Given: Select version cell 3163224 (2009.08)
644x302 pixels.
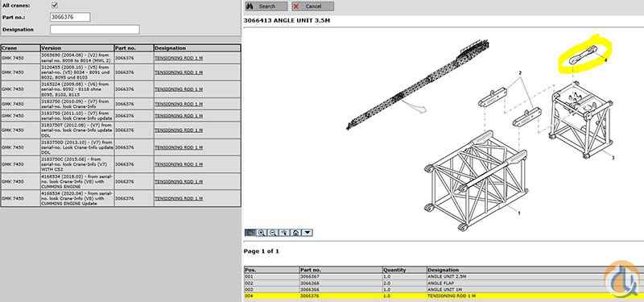Looking at the screenshot, I should tap(76, 89).
